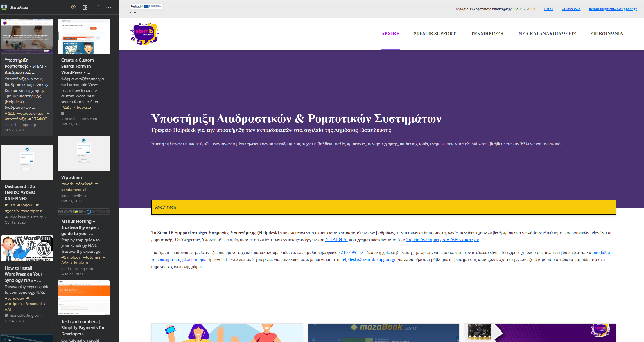This screenshot has width=644, height=342.
Task: Click the main heading Υποστήριξη Διαδραστικών
Action: [x=296, y=119]
